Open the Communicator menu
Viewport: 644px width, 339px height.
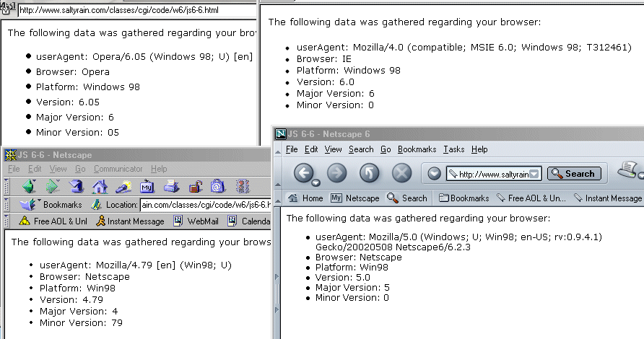coord(118,169)
